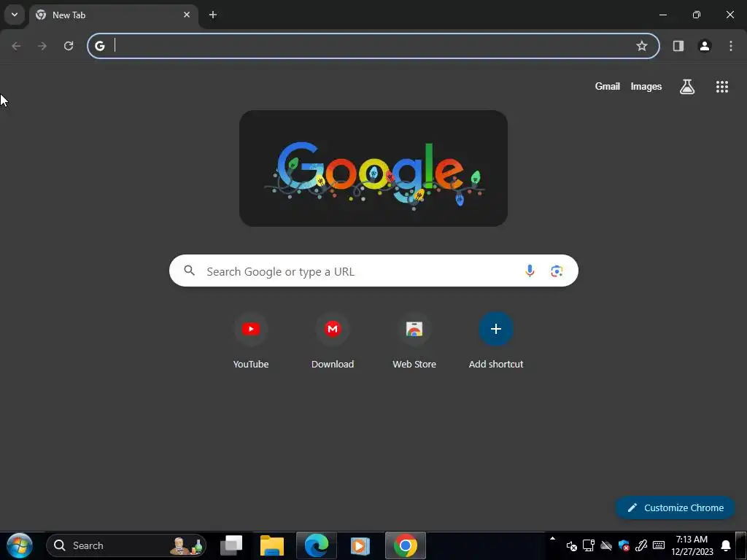Click the Customize Chrome button
Image resolution: width=747 pixels, height=560 pixels.
coord(675,507)
